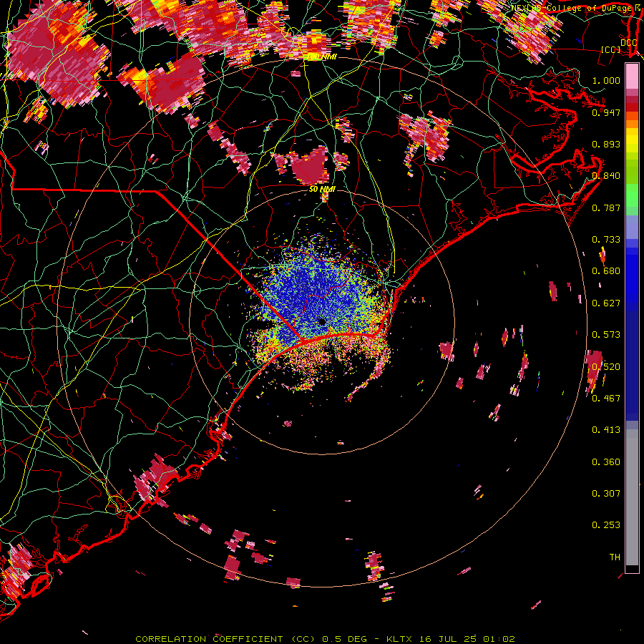Click the DCC product label
This screenshot has width=644, height=644.
628,43
